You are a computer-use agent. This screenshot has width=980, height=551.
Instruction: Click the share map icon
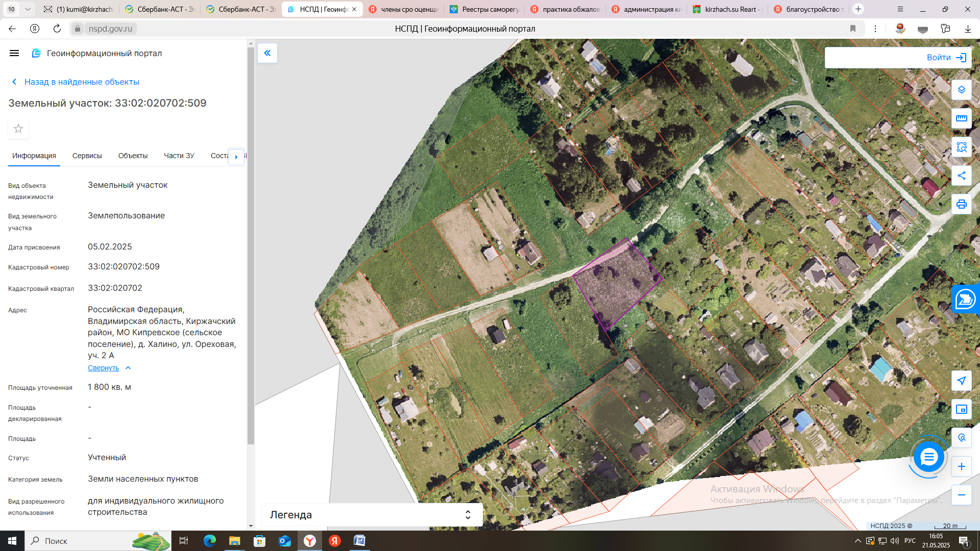pos(961,176)
